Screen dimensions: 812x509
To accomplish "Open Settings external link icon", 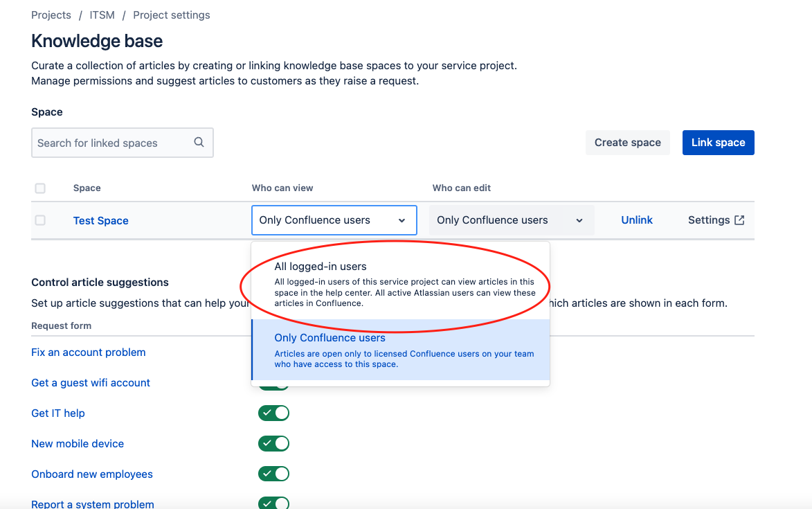I will [x=739, y=220].
